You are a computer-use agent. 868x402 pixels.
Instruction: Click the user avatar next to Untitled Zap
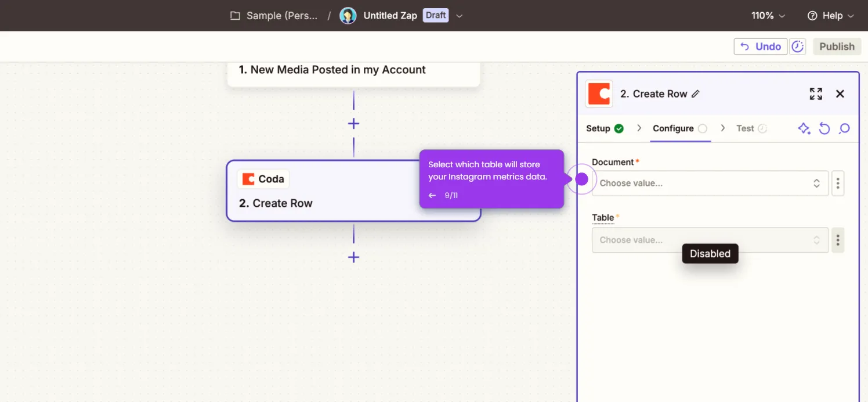point(348,16)
